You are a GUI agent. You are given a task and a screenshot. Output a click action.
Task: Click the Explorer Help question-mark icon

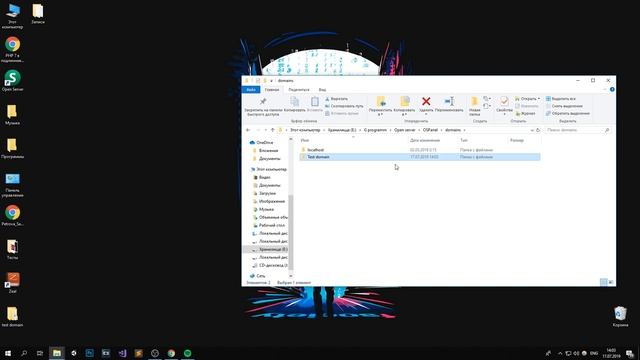tap(612, 89)
